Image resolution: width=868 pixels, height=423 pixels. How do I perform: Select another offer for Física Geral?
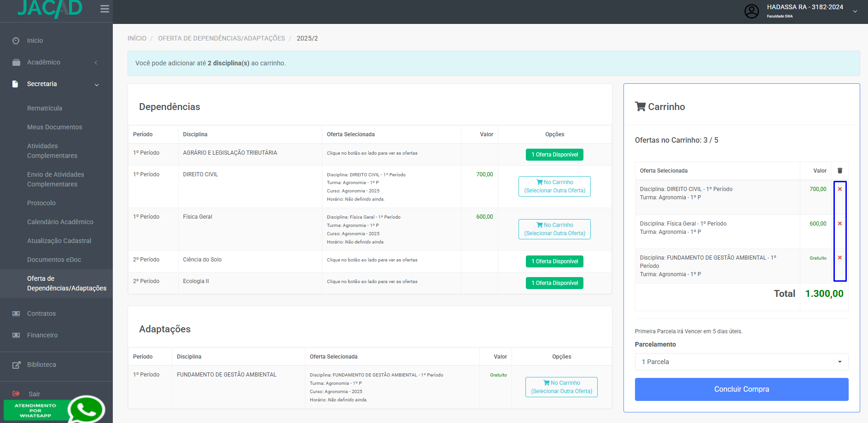click(554, 229)
